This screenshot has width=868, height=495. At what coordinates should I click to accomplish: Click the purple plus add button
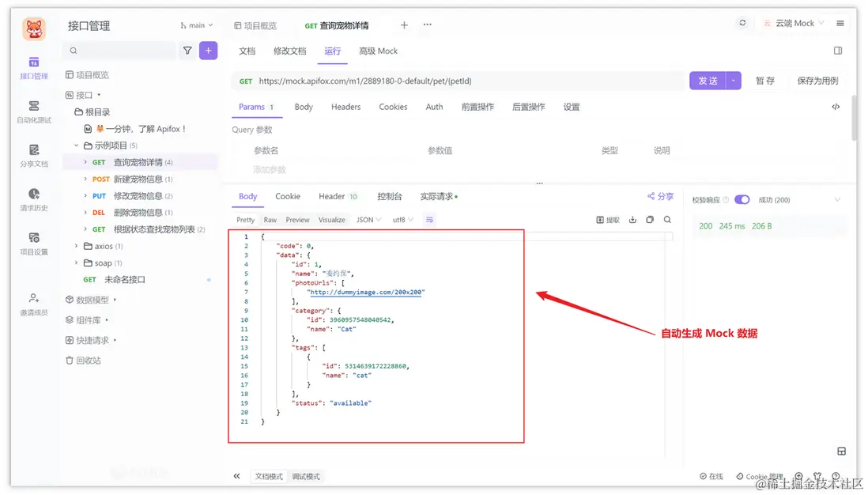coord(208,51)
